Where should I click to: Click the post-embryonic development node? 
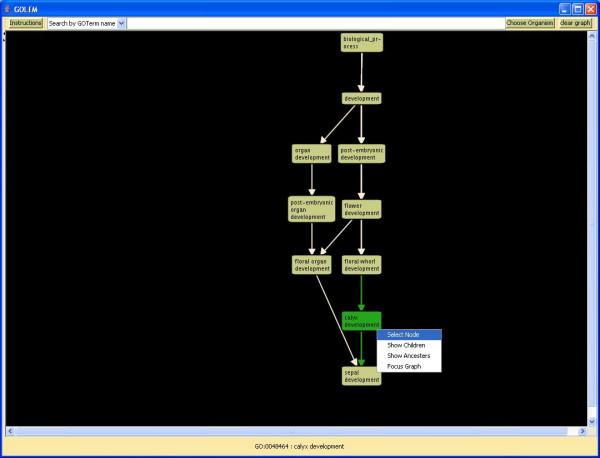point(361,153)
